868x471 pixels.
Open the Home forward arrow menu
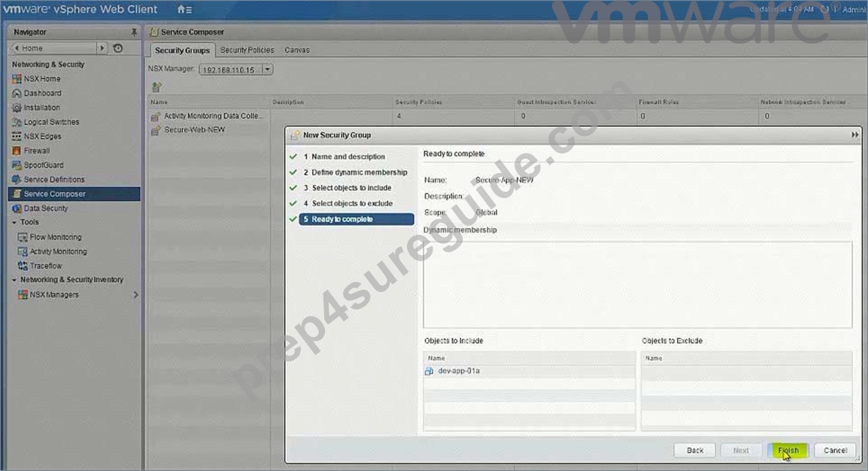102,48
